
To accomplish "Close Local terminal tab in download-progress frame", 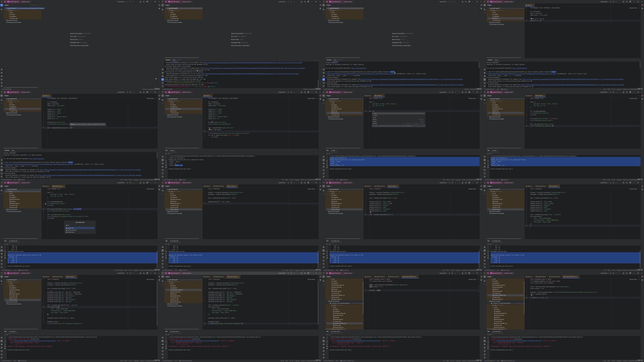I will pyautogui.click(x=177, y=60).
